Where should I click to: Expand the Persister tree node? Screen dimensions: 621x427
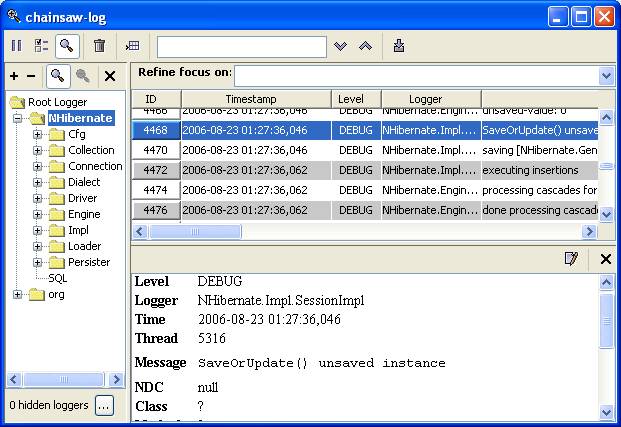pos(38,262)
